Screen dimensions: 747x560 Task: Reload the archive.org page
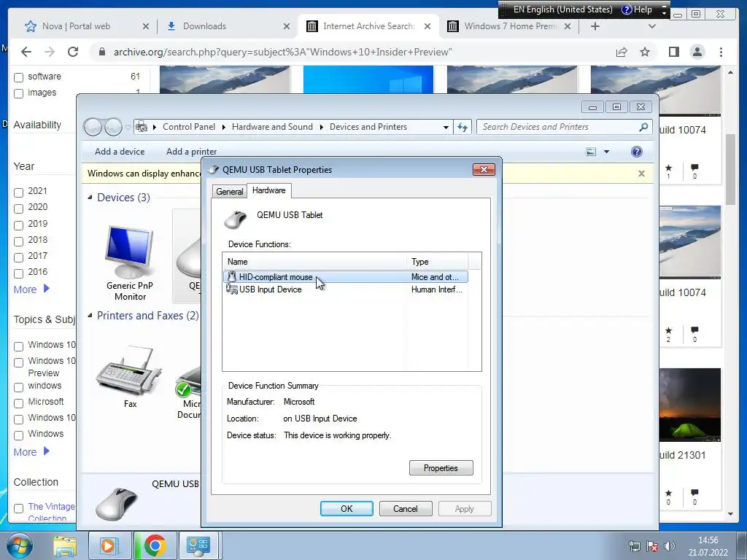pos(73,52)
